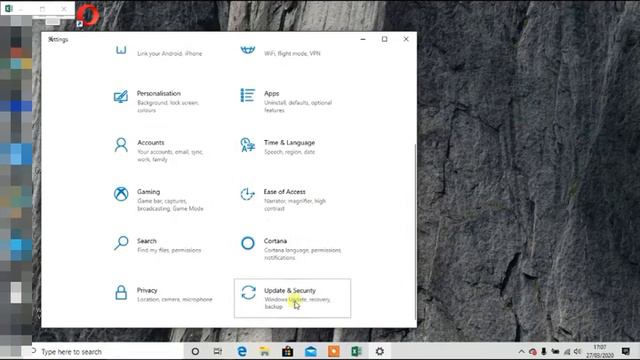Open the Mail app from the taskbar
Screen dimensions: 640x360
point(311,351)
